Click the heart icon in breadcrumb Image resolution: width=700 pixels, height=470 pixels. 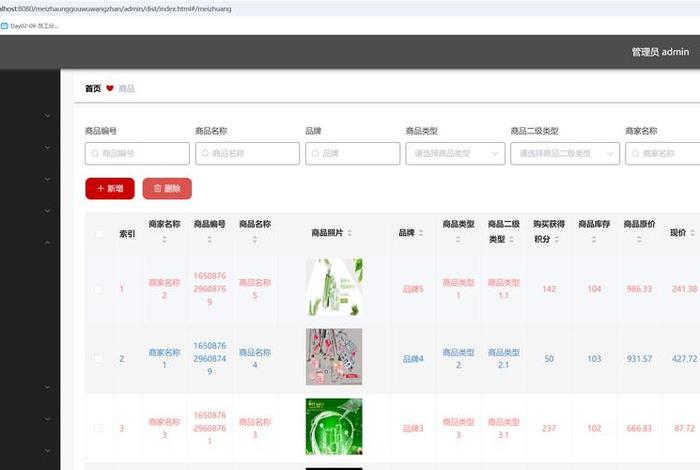pos(110,88)
